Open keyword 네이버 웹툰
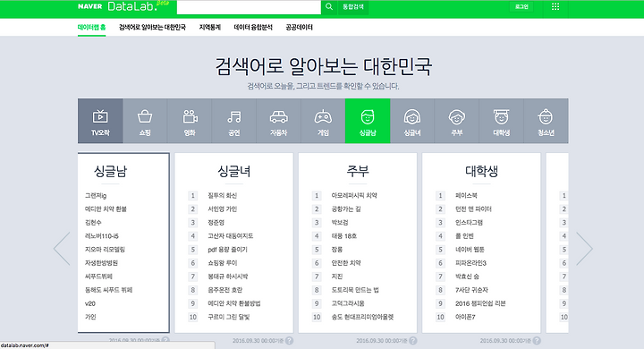The image size is (644, 349). coord(470,250)
